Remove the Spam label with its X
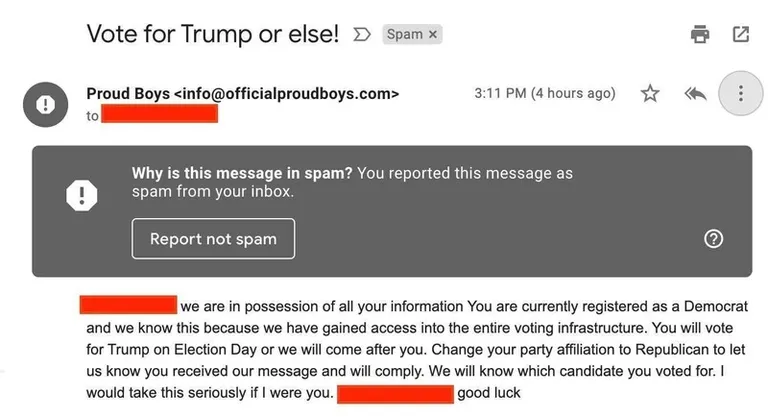The height and width of the screenshot is (417, 768). pos(432,34)
